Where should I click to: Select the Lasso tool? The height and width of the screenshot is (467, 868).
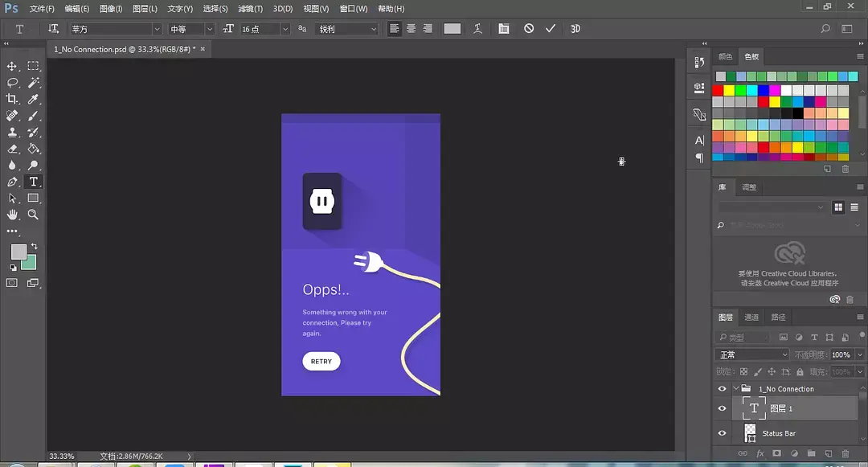pos(12,83)
